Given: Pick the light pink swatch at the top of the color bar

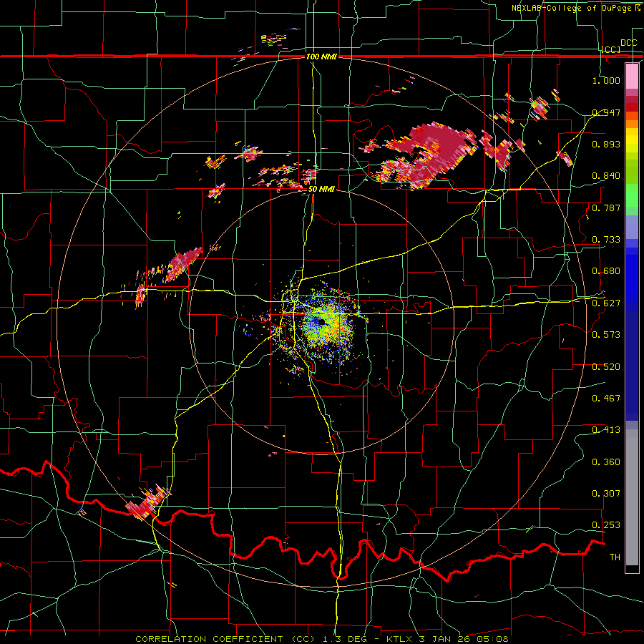Looking at the screenshot, I should coord(632,76).
